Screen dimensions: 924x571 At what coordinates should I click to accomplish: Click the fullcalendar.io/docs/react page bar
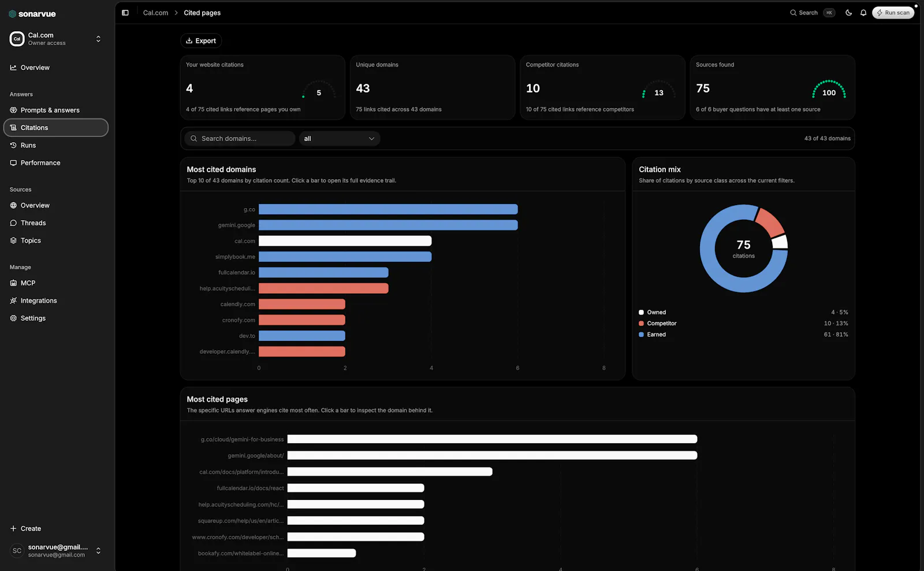click(x=356, y=488)
